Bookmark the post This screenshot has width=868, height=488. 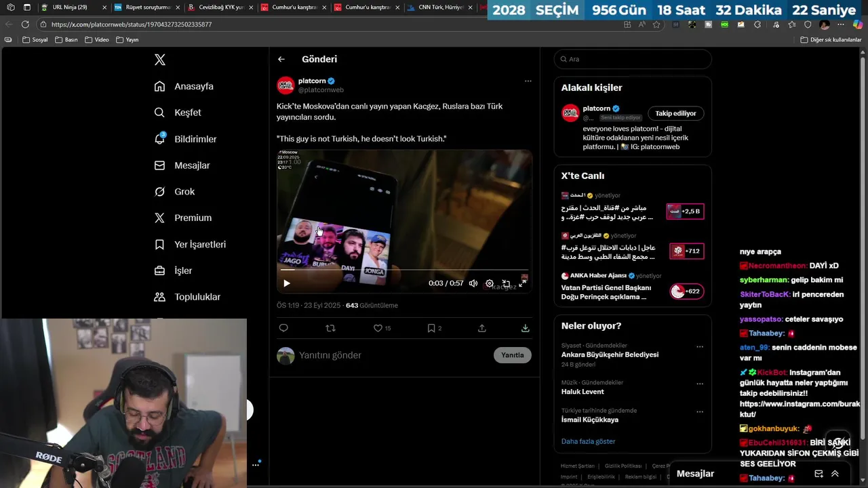[431, 328]
